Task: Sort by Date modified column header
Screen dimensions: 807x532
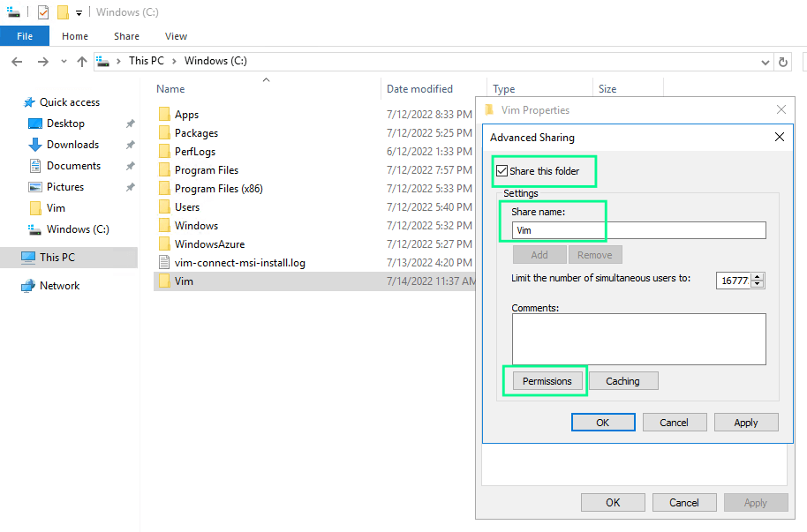Action: tap(419, 89)
